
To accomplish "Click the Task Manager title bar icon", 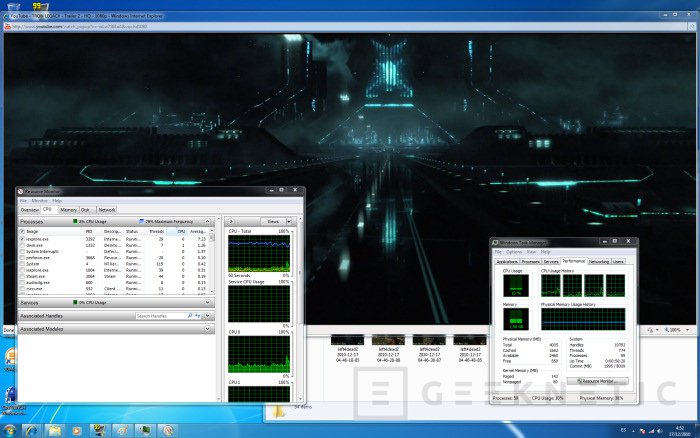I will [x=495, y=242].
